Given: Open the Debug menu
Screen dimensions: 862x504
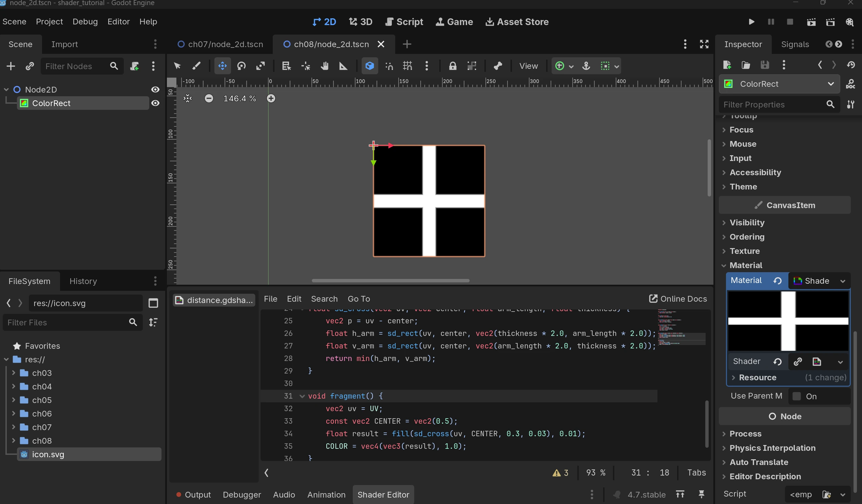Looking at the screenshot, I should (x=85, y=22).
